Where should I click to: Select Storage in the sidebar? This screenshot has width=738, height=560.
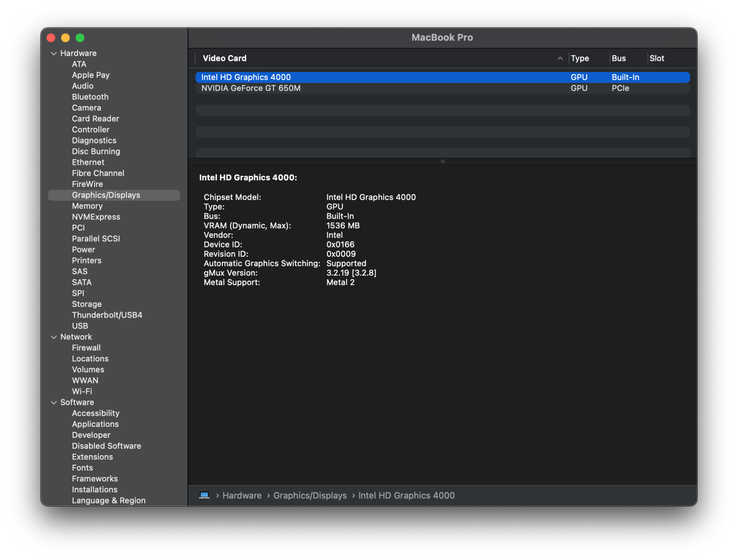click(x=87, y=304)
